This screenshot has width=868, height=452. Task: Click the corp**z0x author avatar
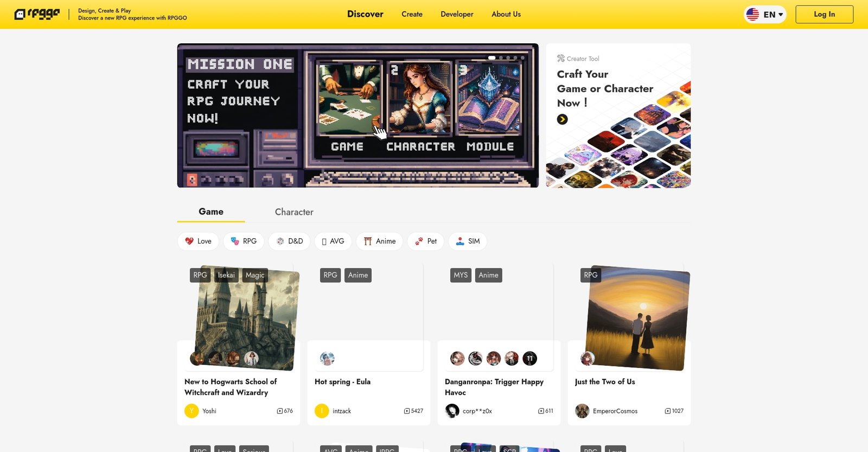click(x=452, y=411)
